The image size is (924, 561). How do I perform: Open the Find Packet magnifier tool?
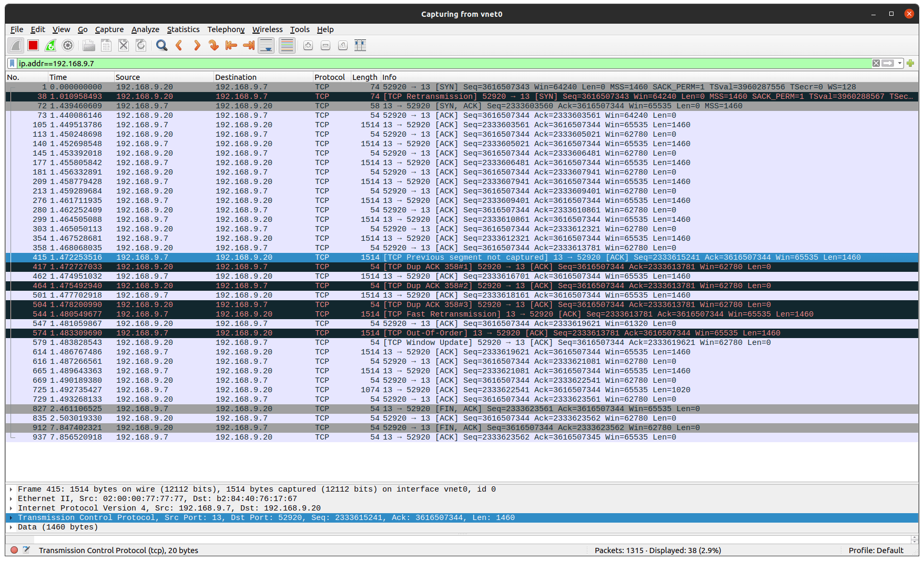pyautogui.click(x=161, y=45)
